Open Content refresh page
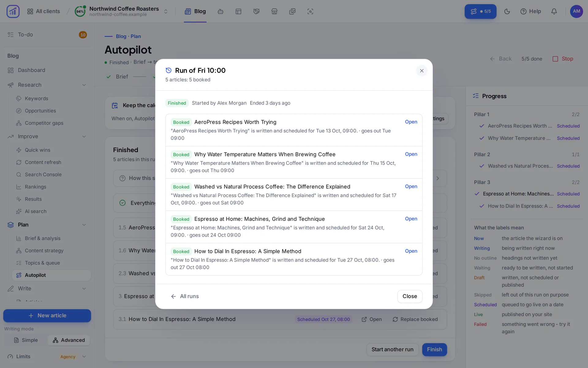The height and width of the screenshot is (368, 588). pos(51,162)
